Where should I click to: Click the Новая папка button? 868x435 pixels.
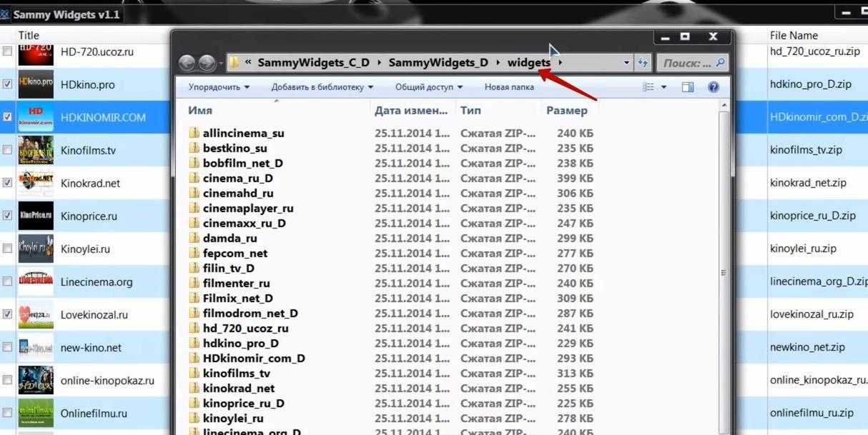pyautogui.click(x=509, y=87)
